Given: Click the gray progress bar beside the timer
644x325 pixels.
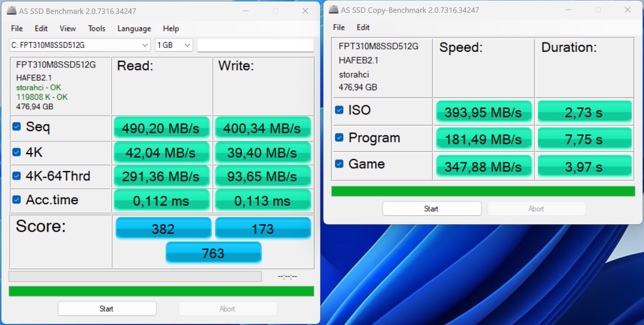Looking at the screenshot, I should 135,276.
